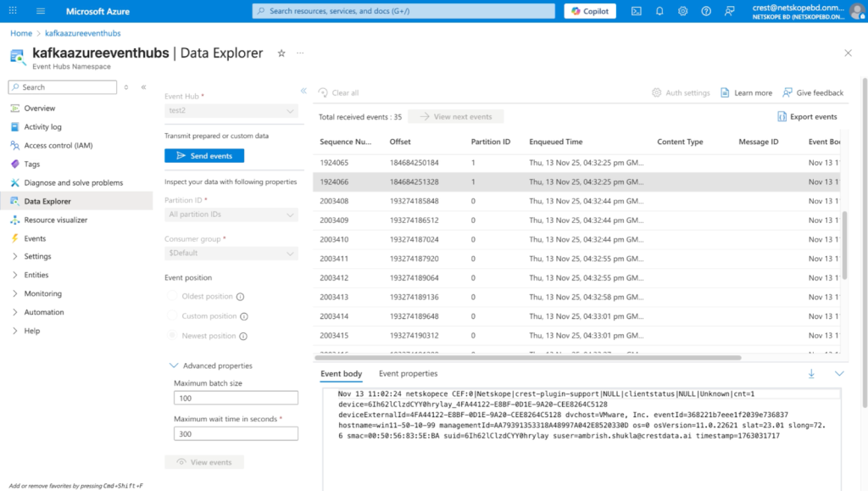Click the Send events button

pyautogui.click(x=204, y=156)
